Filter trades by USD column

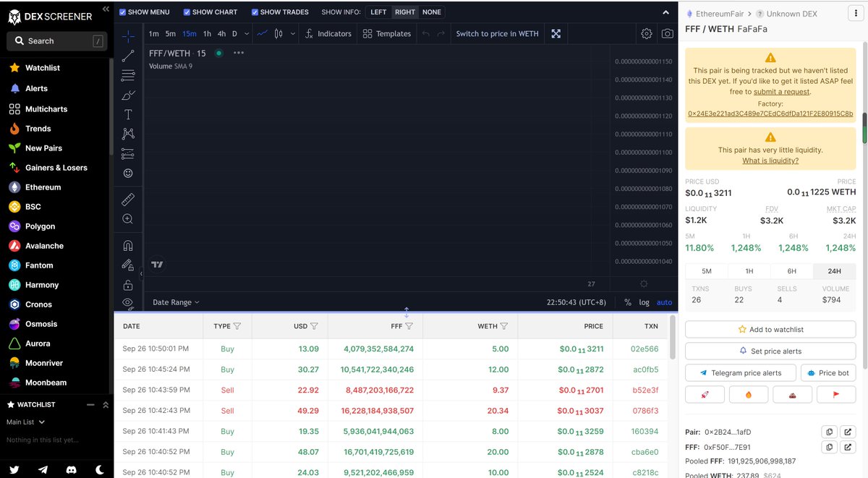[x=314, y=326]
